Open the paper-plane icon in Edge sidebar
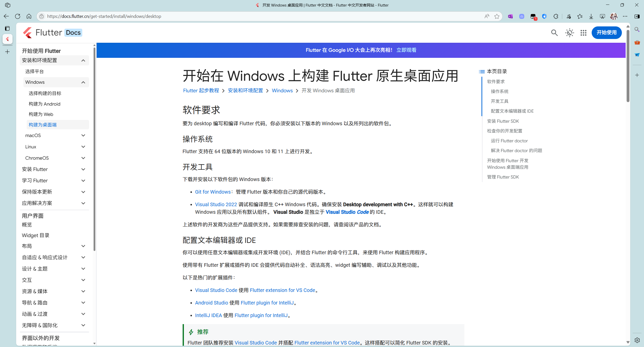Screen dimensions: 644x347 pyautogui.click(x=637, y=55)
